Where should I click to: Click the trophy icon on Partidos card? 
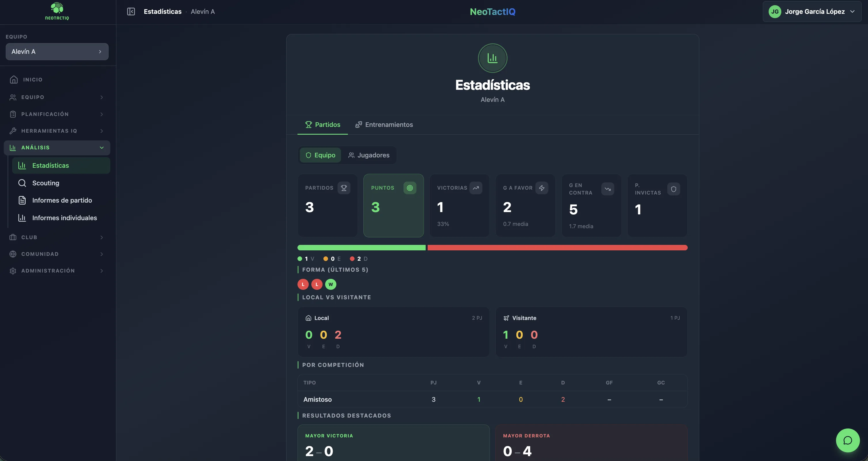pyautogui.click(x=344, y=188)
